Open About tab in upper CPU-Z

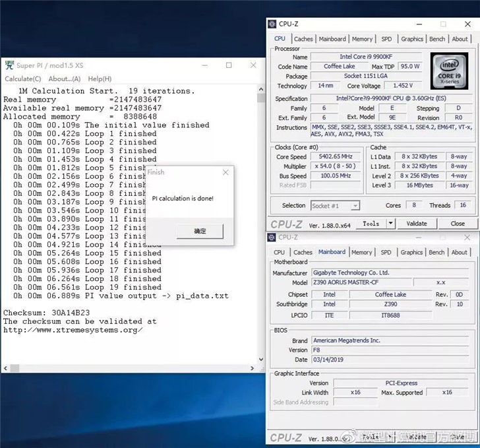(x=460, y=39)
